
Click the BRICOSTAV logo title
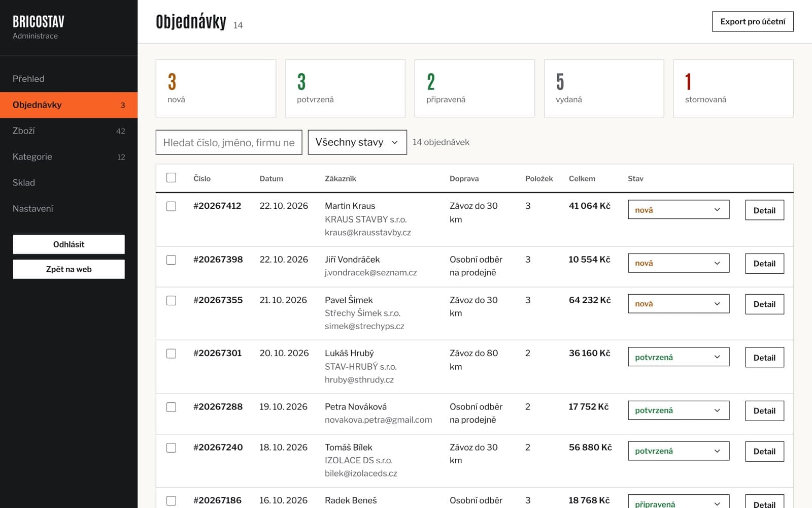[x=39, y=22]
